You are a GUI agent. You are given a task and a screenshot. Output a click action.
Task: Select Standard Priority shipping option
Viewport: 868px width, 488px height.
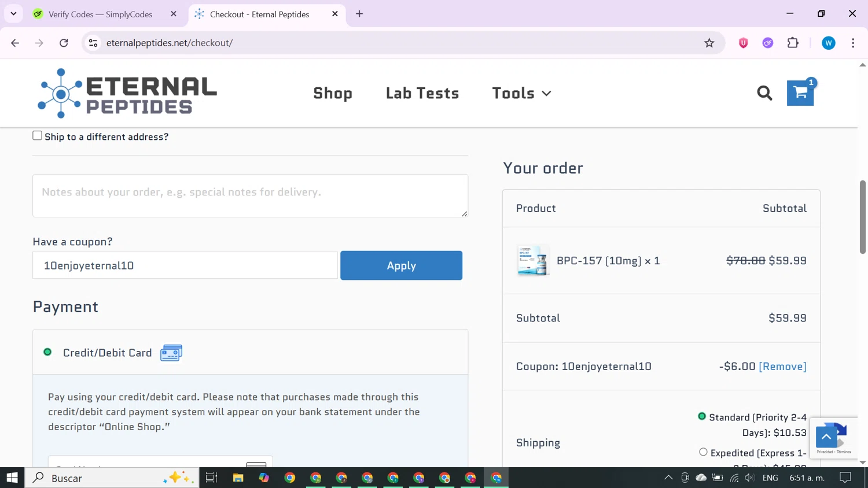(702, 416)
